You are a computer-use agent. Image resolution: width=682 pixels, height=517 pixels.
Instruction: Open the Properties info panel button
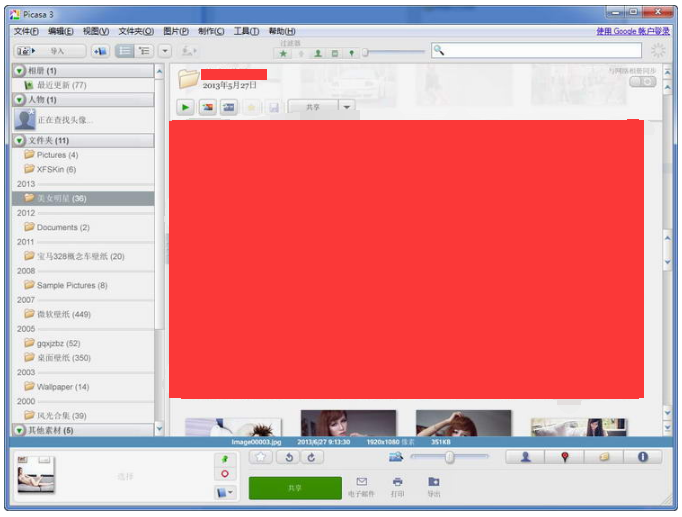pos(642,457)
